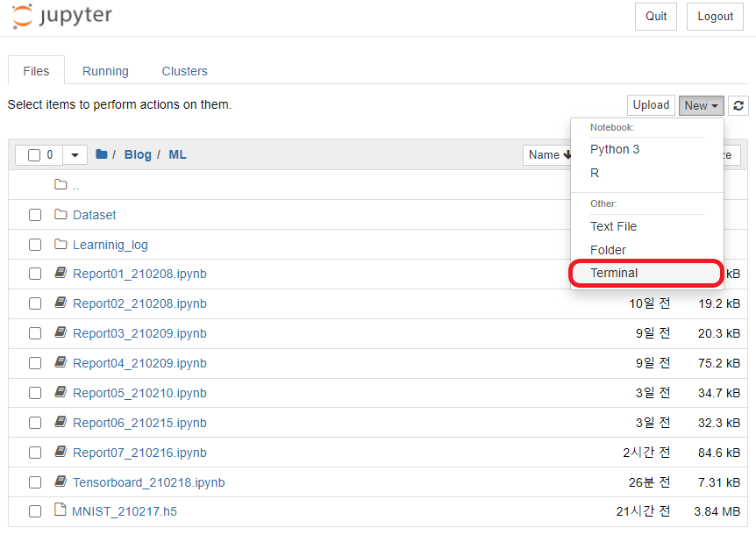Open Report01_210208.ipynb notebook
Image resolution: width=756 pixels, height=535 pixels.
tap(139, 274)
